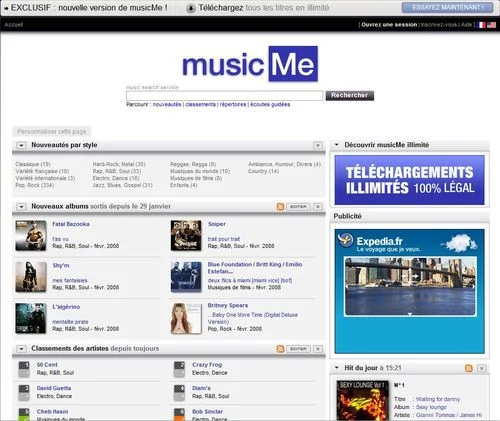This screenshot has height=421, width=500.
Task: Open album t'as vu
Action: tap(60, 239)
